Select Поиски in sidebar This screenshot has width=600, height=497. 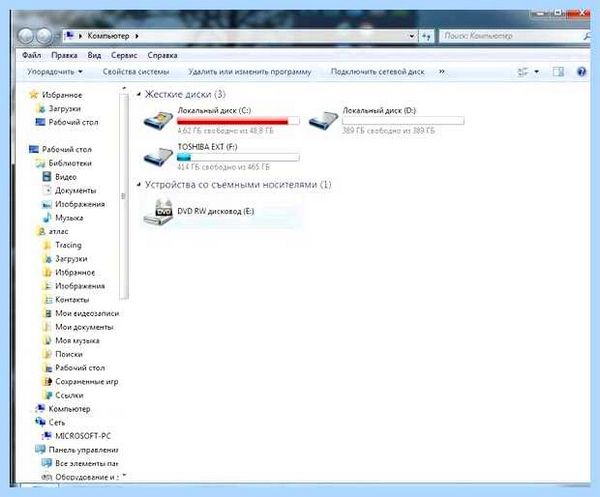pos(69,354)
